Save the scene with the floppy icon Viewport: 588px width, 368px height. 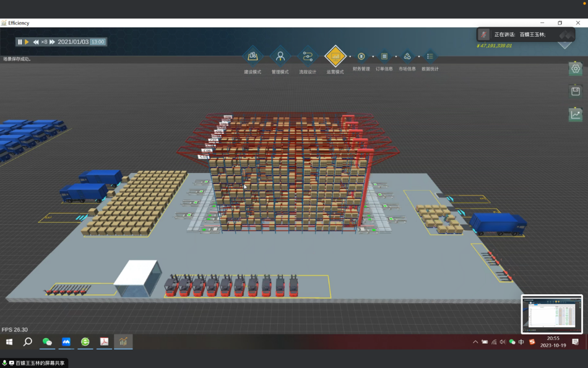coord(576,91)
